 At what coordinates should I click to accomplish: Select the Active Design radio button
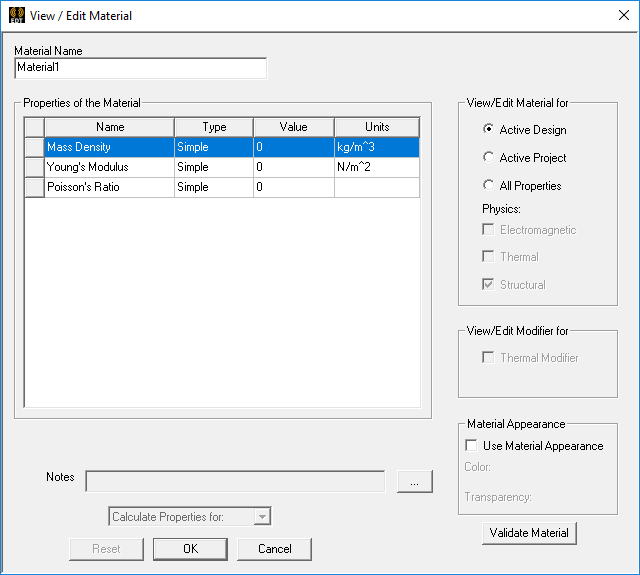pos(488,129)
